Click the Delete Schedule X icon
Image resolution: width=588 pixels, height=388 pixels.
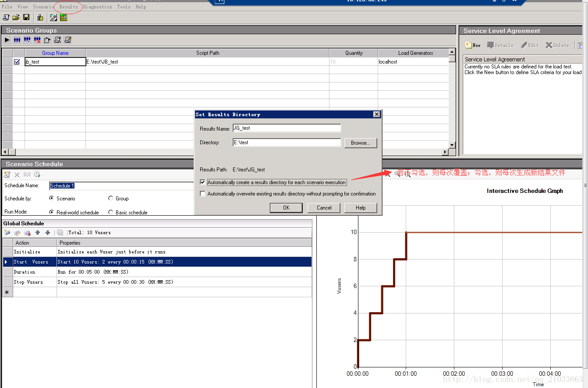(x=17, y=174)
